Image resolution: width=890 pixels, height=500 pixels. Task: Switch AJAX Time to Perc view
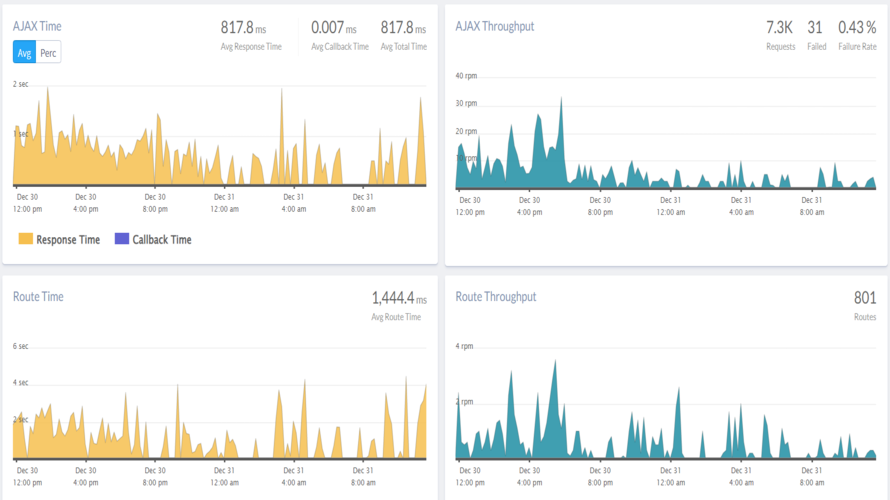(x=48, y=53)
